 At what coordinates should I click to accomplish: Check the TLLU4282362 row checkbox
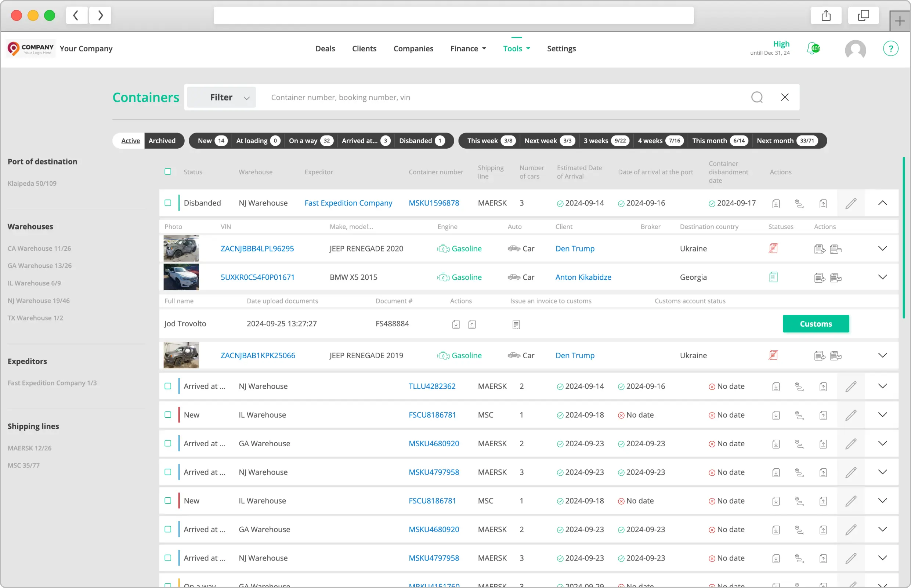(x=168, y=386)
